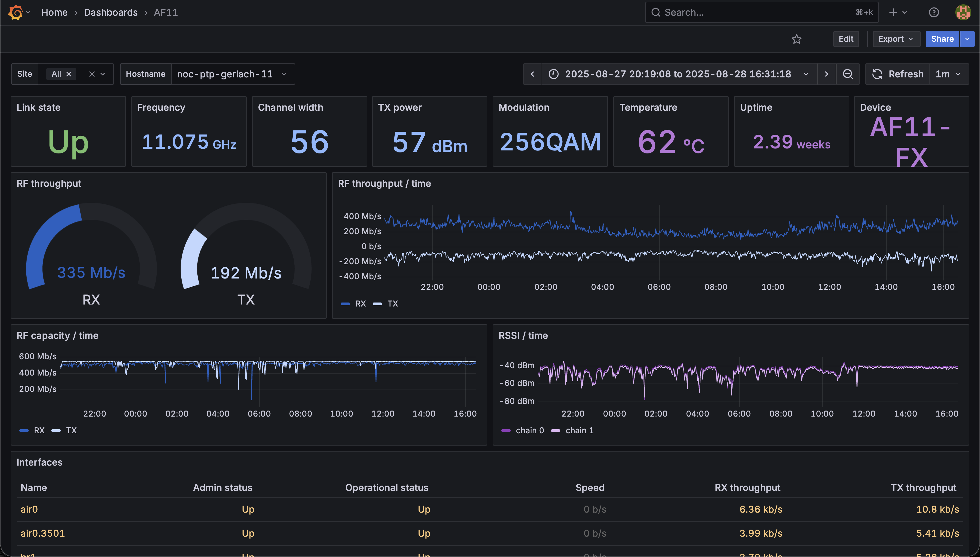Toggle chain 1 series in RSSI legend
The width and height of the screenshot is (980, 557).
572,430
